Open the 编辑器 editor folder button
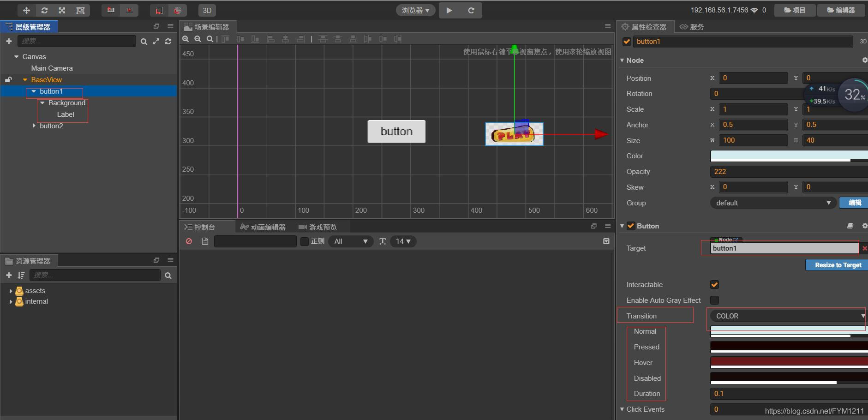This screenshot has width=868, height=420. (x=841, y=10)
